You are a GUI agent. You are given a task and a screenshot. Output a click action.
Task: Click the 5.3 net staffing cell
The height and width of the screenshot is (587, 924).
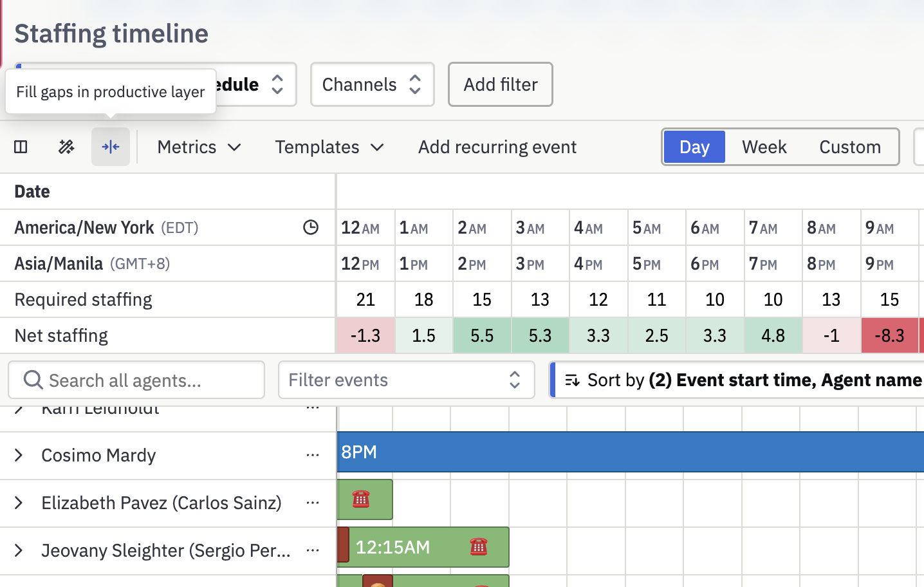(x=540, y=335)
